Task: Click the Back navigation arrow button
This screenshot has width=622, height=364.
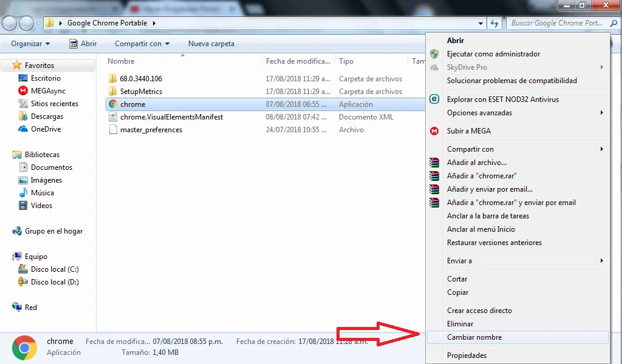Action: pyautogui.click(x=10, y=24)
